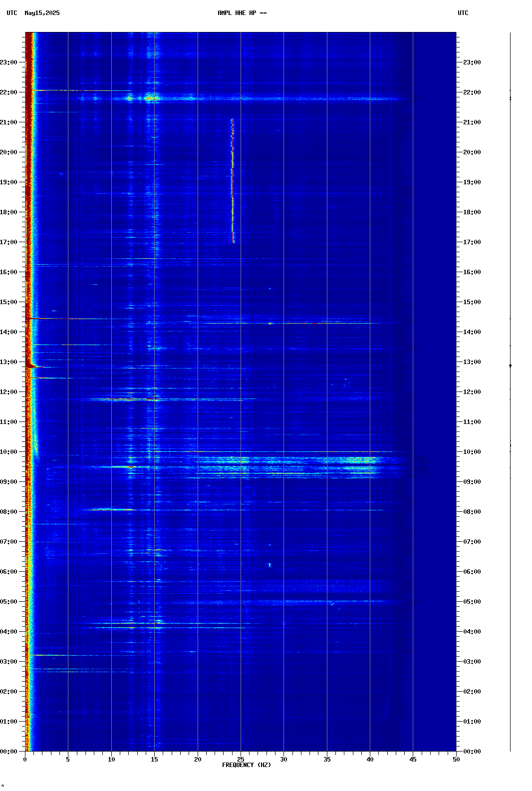Click the 5 Hz frequency tick label

(68, 760)
